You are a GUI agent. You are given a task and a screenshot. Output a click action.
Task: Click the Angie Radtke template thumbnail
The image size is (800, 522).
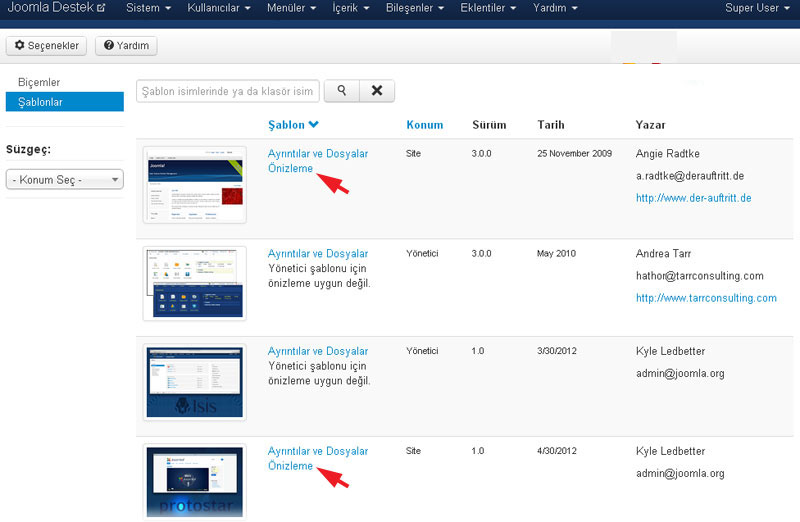pyautogui.click(x=195, y=185)
